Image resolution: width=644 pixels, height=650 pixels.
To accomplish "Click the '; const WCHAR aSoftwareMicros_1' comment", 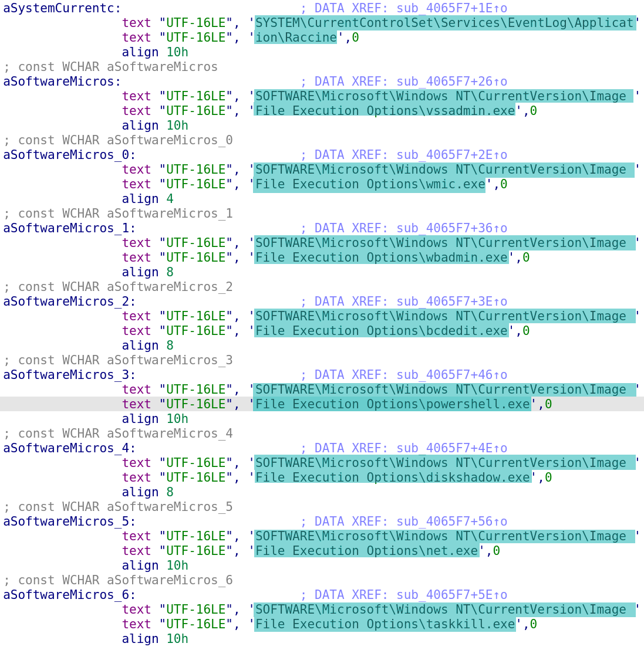I will tap(118, 214).
